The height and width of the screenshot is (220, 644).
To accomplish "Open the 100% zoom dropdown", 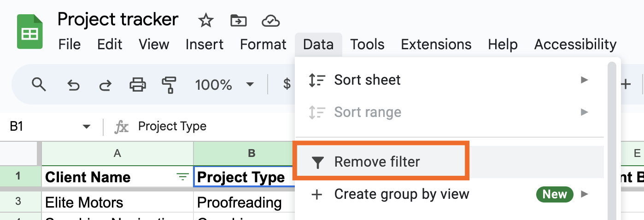I will click(x=224, y=85).
